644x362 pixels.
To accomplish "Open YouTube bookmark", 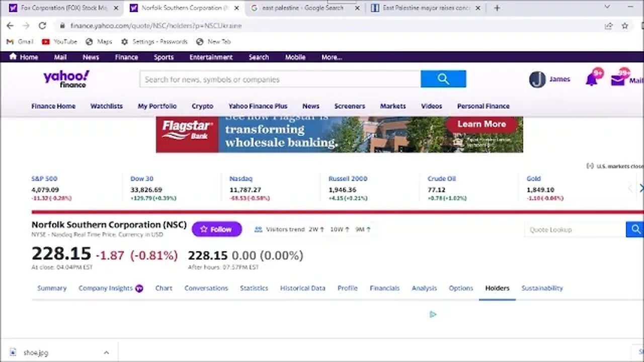I will [x=59, y=42].
